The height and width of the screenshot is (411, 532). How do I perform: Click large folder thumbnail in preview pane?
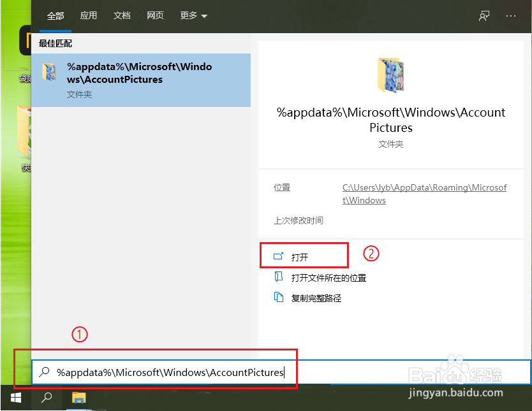click(x=390, y=75)
